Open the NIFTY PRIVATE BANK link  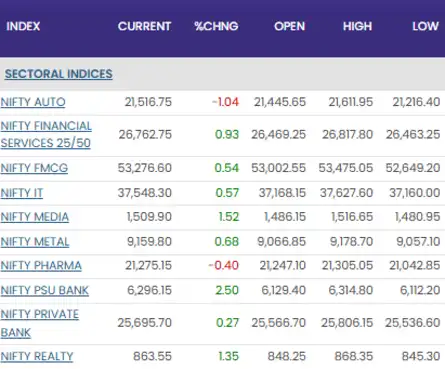point(40,323)
